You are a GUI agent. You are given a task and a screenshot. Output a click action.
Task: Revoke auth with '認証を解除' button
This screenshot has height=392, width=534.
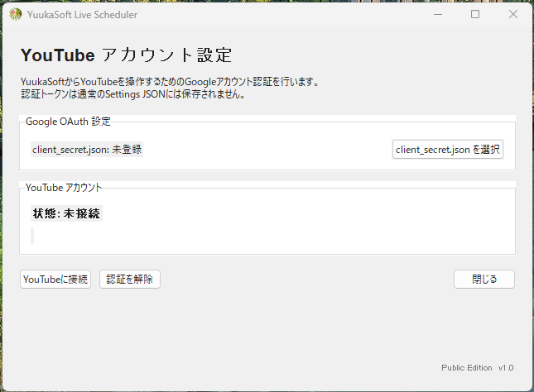130,279
